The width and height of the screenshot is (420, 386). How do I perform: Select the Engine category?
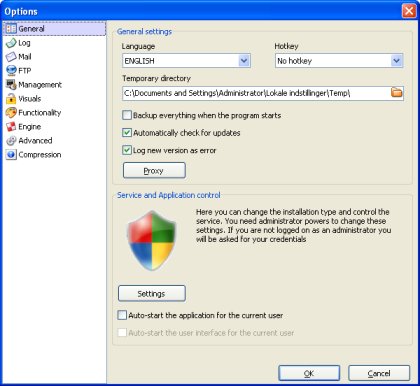point(30,127)
